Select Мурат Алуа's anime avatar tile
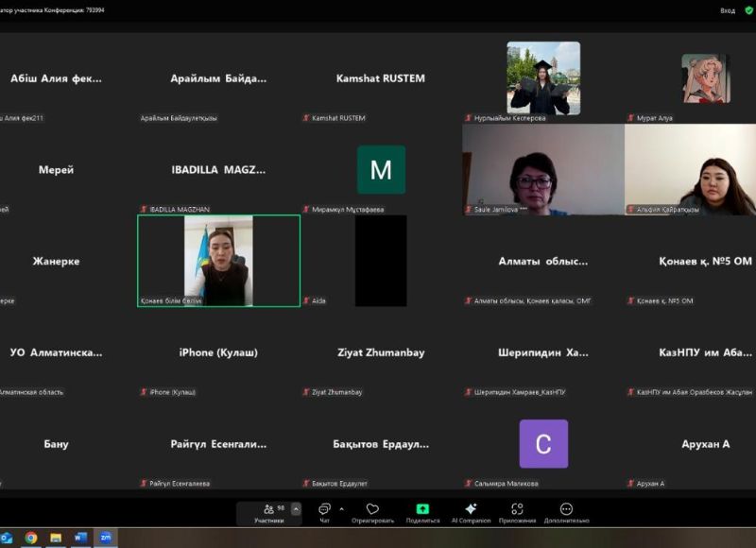Viewport: 756px width, 548px height. click(x=705, y=77)
